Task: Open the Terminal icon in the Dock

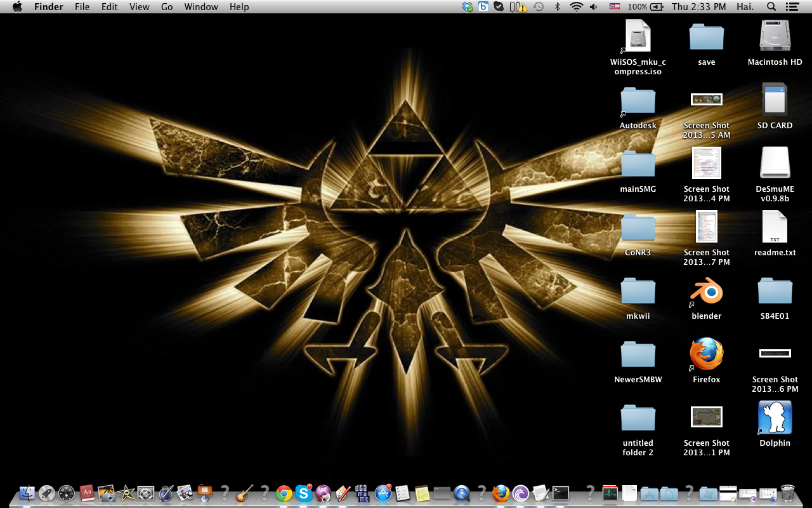Action: (x=561, y=493)
